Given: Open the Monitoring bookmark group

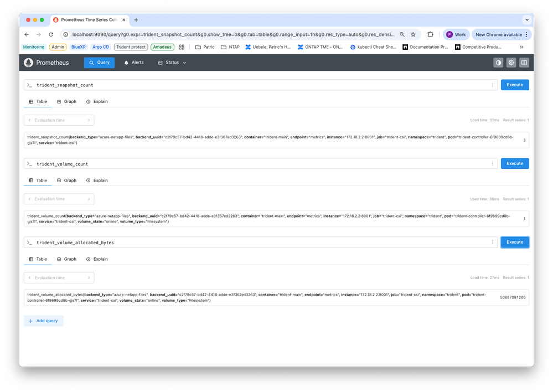Looking at the screenshot, I should 34,47.
